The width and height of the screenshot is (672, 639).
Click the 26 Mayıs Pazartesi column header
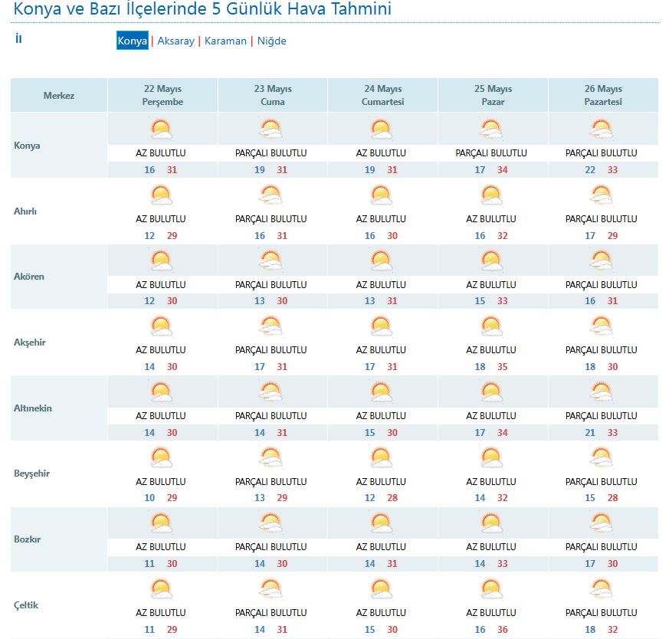(603, 96)
